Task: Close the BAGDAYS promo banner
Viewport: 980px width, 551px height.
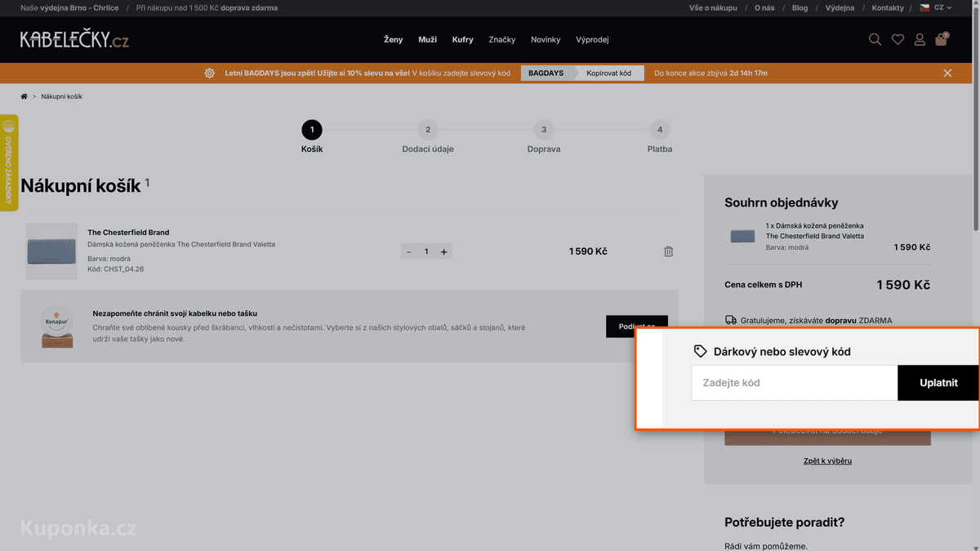Action: click(x=947, y=73)
